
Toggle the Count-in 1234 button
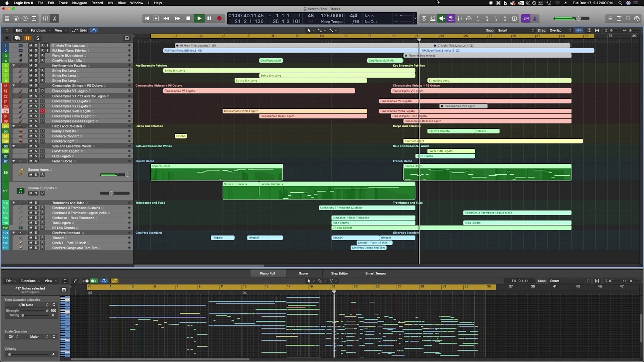[x=525, y=18]
